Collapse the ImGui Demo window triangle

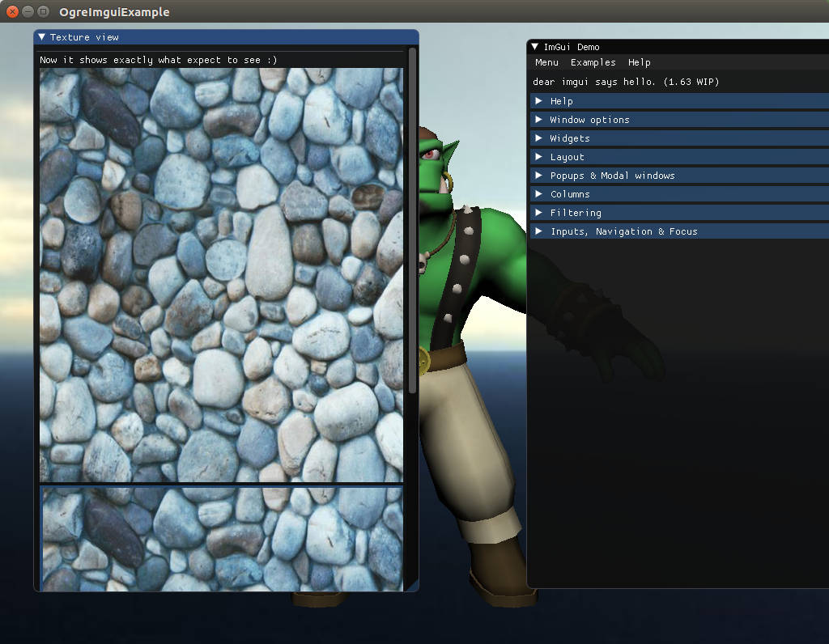(535, 46)
